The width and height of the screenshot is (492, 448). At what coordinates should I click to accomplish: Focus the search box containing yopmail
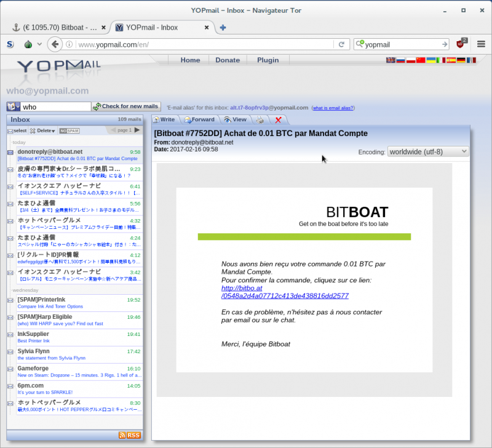click(403, 44)
